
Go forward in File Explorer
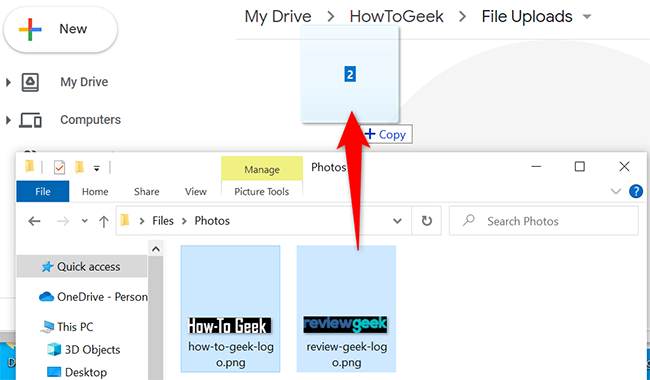click(63, 221)
